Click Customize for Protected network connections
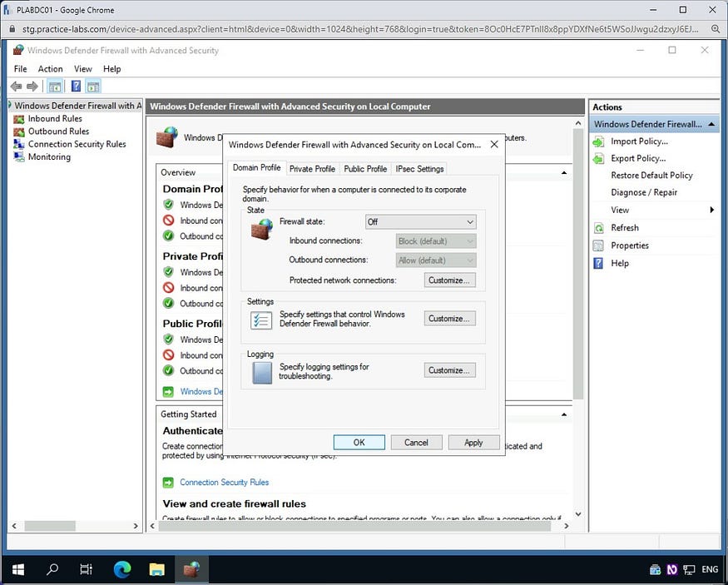728x585 pixels. (449, 280)
